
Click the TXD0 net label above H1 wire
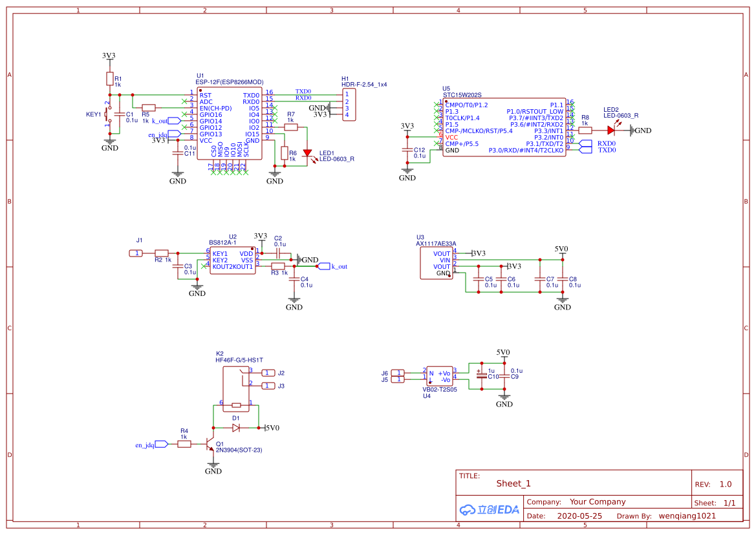tap(303, 92)
